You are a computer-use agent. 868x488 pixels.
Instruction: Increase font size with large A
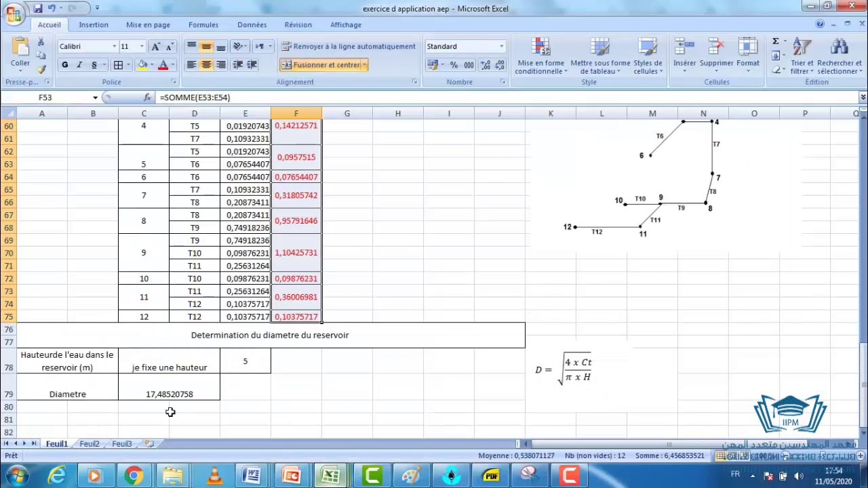(x=155, y=46)
